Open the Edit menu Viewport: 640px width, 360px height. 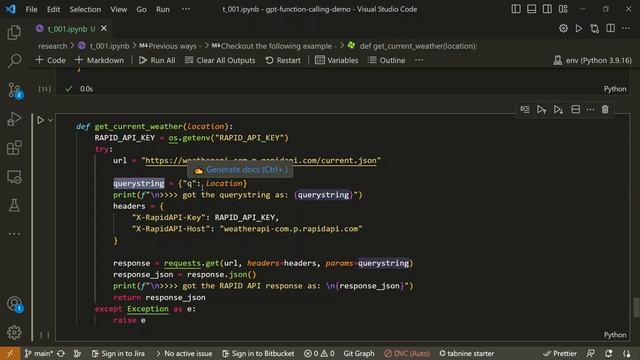[x=53, y=9]
